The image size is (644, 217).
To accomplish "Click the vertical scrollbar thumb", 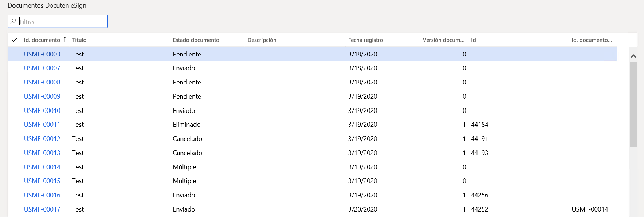I will [633, 104].
